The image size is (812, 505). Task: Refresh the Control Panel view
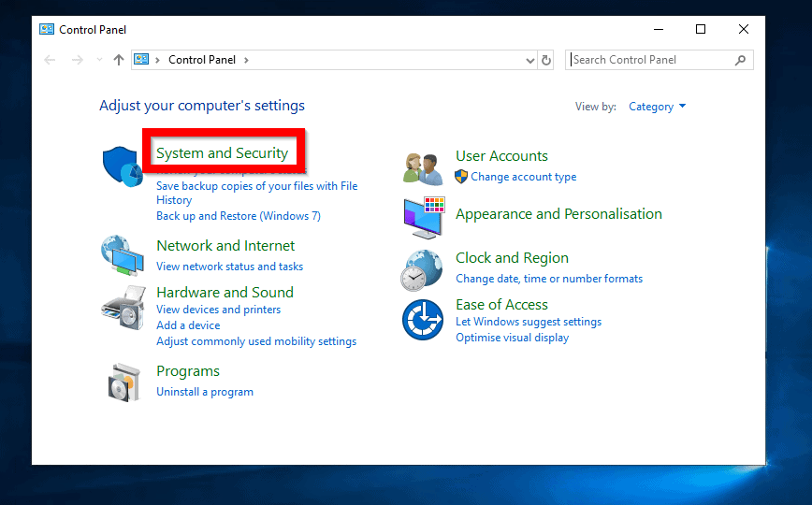point(545,60)
